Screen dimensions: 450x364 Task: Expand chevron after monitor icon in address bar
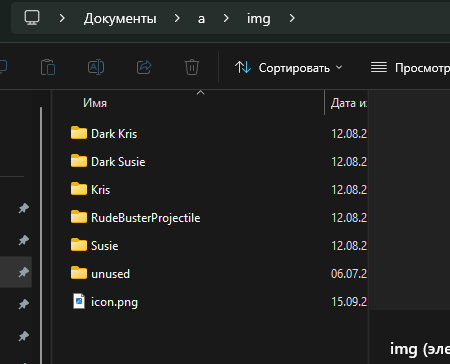[62, 18]
